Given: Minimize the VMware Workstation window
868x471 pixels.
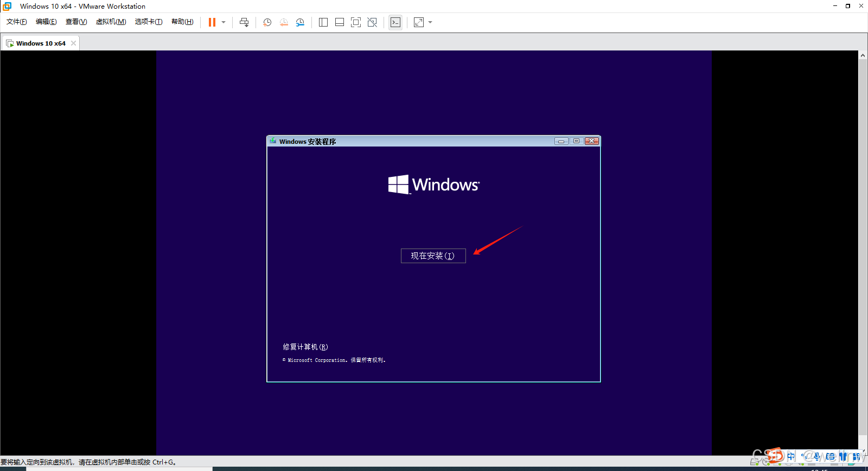Looking at the screenshot, I should (835, 6).
